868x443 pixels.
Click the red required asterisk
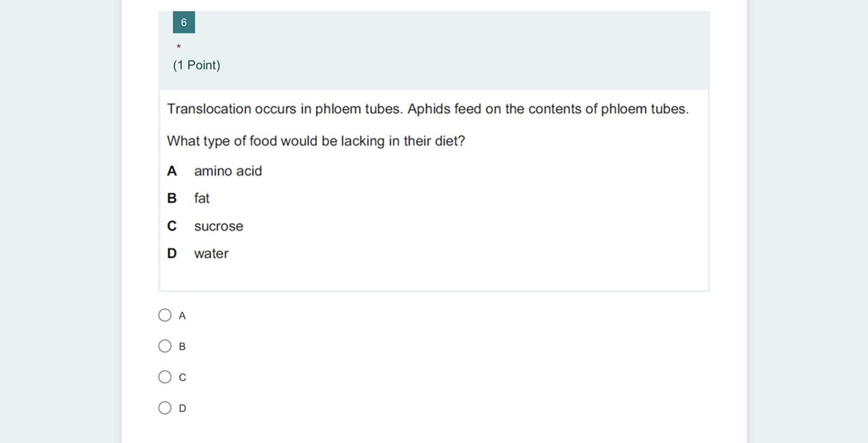click(x=178, y=47)
